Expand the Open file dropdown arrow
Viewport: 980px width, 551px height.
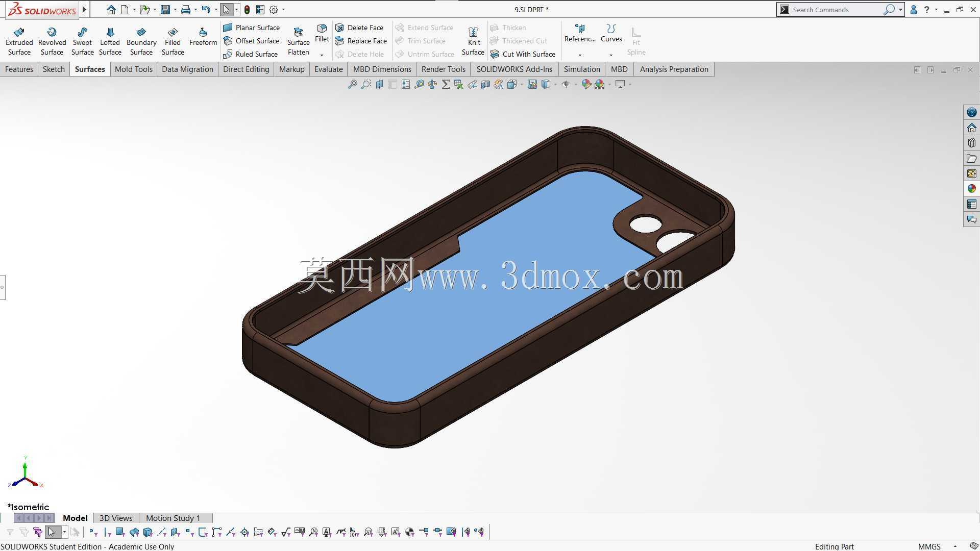pos(155,9)
